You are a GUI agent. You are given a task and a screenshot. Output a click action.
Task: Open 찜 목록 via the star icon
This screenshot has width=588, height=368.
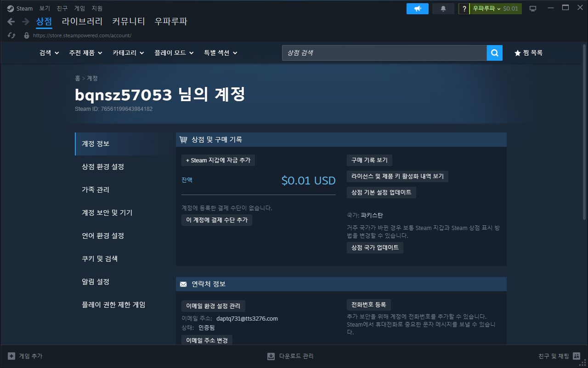pos(516,53)
